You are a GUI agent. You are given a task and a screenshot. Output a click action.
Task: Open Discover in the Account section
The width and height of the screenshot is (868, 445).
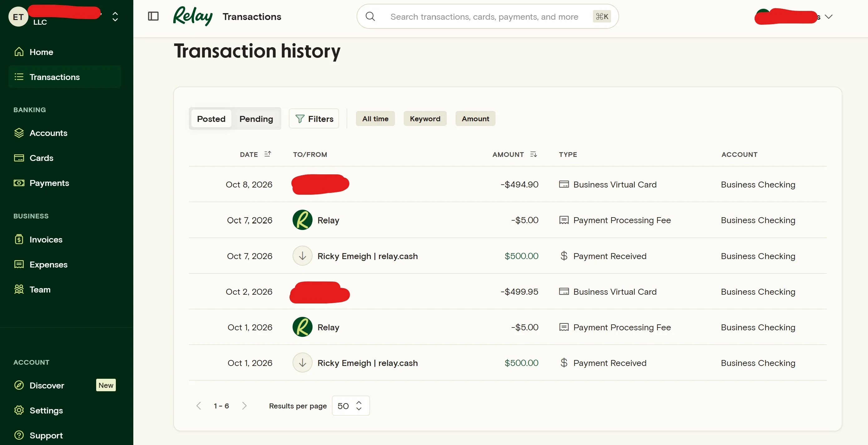[39, 385]
